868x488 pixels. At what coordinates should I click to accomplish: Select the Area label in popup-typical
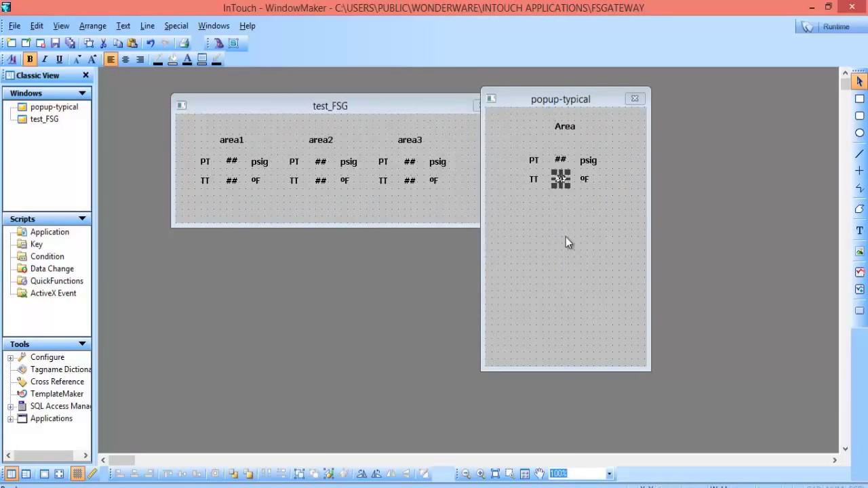(x=565, y=126)
